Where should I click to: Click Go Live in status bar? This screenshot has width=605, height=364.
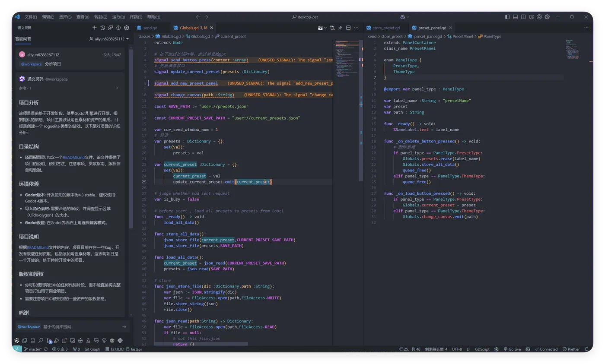pyautogui.click(x=512, y=349)
